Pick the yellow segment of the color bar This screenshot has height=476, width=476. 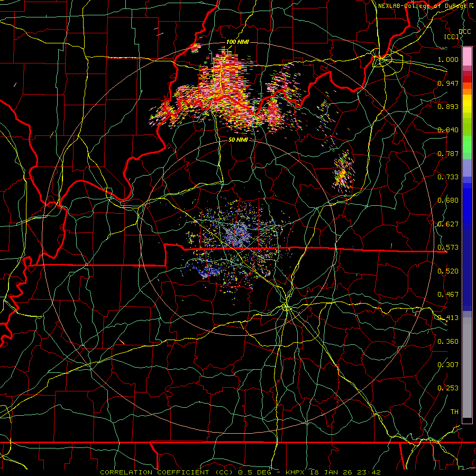pyautogui.click(x=467, y=104)
